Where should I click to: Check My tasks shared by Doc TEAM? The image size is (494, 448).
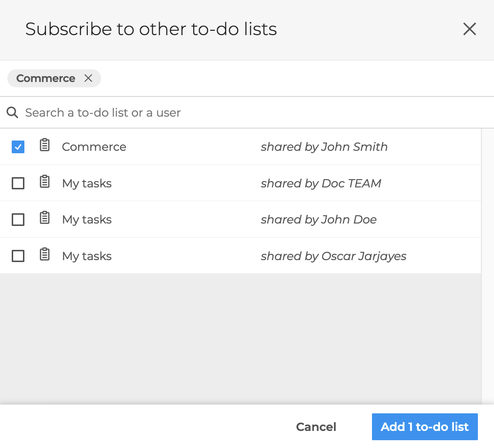(x=18, y=183)
